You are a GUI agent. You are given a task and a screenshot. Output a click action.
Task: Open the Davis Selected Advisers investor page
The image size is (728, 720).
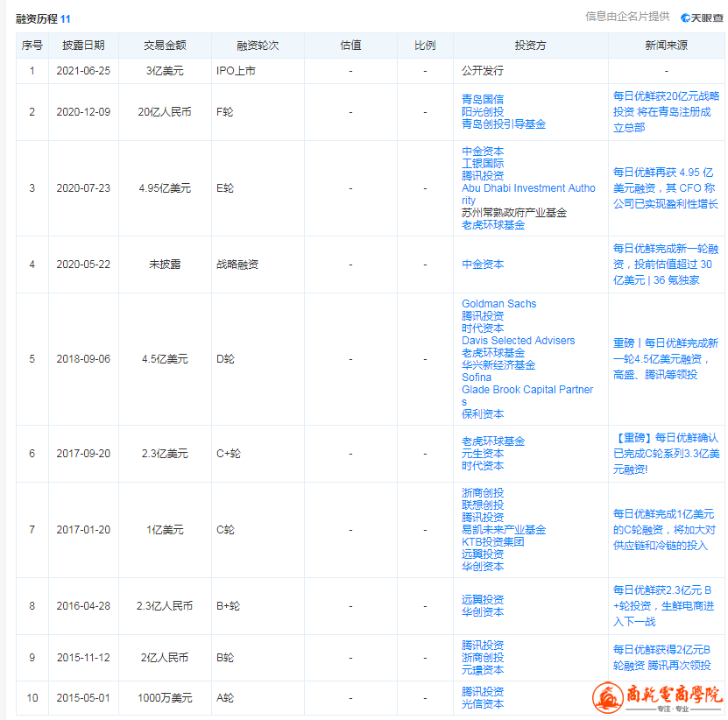[518, 341]
